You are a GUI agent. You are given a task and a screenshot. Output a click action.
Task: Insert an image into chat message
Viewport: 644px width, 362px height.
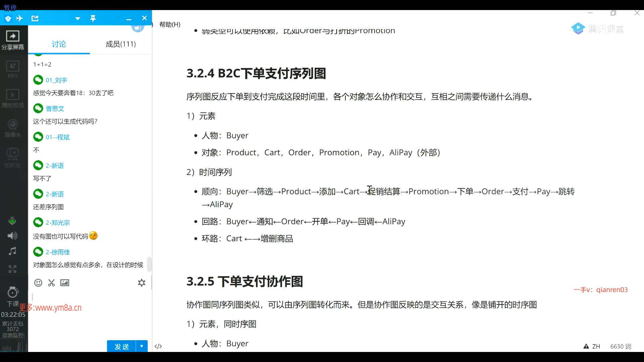[x=65, y=283]
